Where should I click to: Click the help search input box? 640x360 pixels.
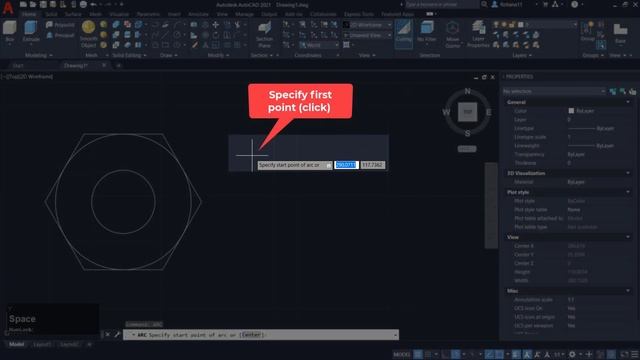point(442,4)
